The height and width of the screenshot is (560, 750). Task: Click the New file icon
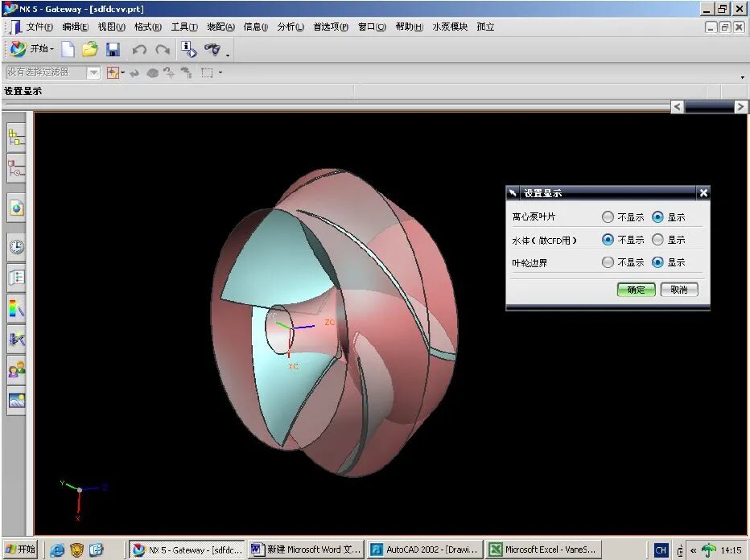(68, 49)
